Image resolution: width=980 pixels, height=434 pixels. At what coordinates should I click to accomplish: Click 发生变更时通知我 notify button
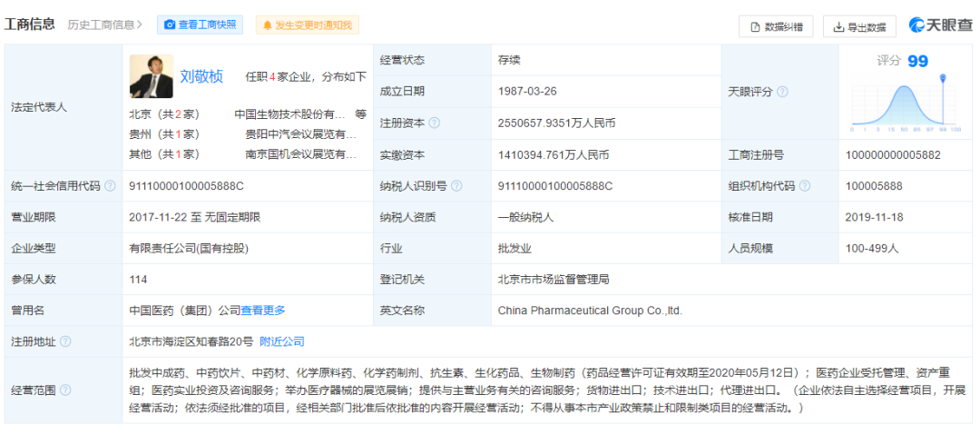307,25
